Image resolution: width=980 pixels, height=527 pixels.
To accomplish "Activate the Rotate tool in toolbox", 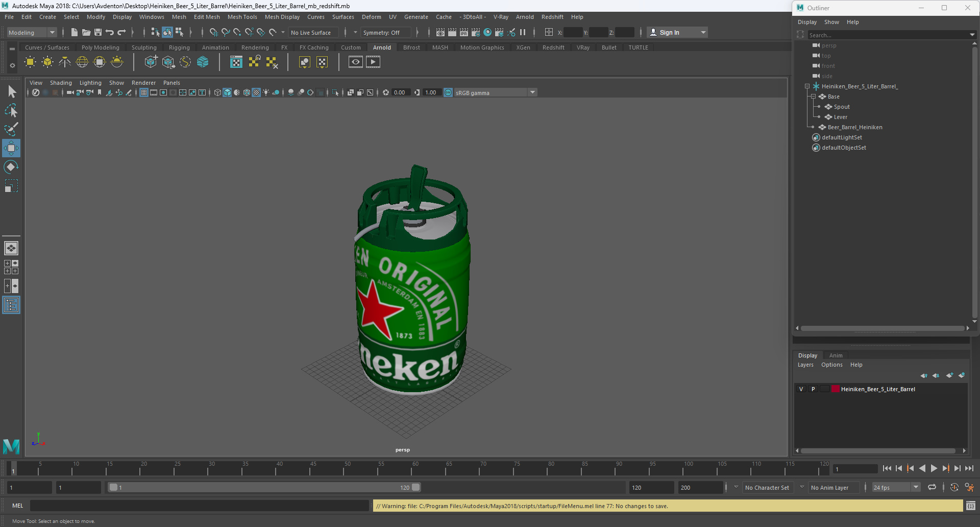I will click(11, 167).
